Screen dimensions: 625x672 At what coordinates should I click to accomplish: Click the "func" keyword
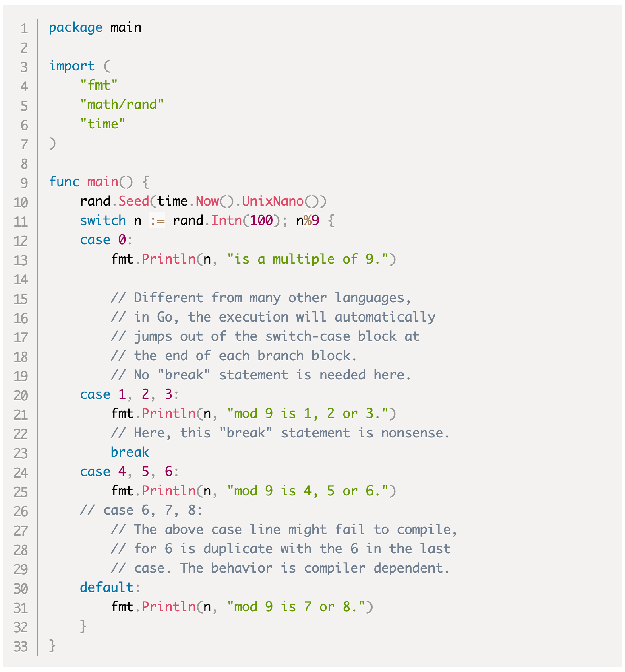click(x=64, y=182)
